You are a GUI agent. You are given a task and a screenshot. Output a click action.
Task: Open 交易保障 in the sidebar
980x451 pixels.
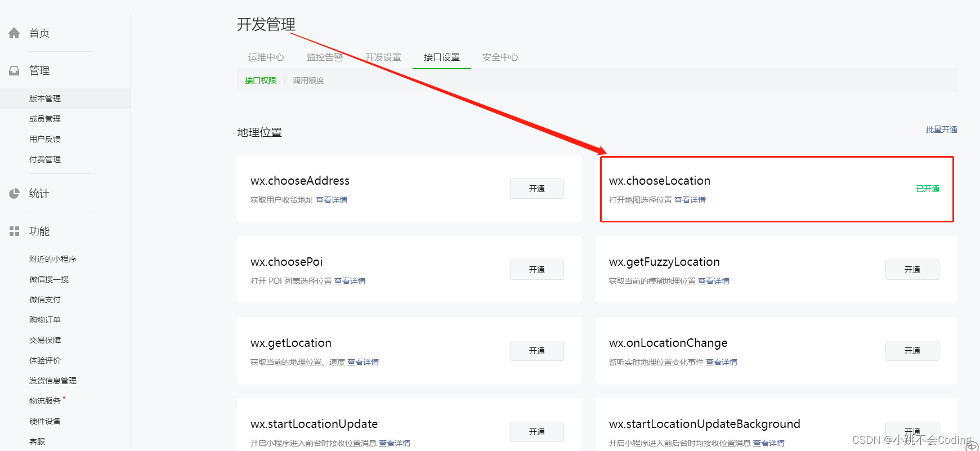coord(45,340)
